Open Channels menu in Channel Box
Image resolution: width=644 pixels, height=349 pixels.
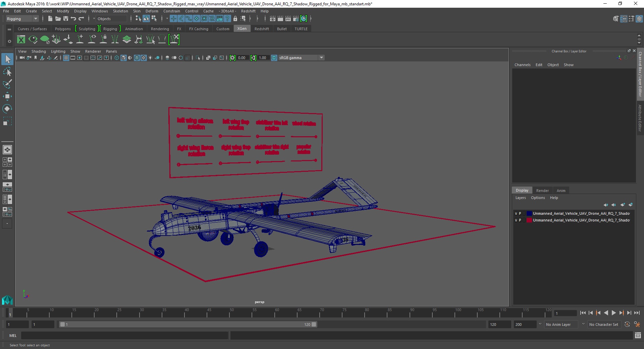point(522,65)
